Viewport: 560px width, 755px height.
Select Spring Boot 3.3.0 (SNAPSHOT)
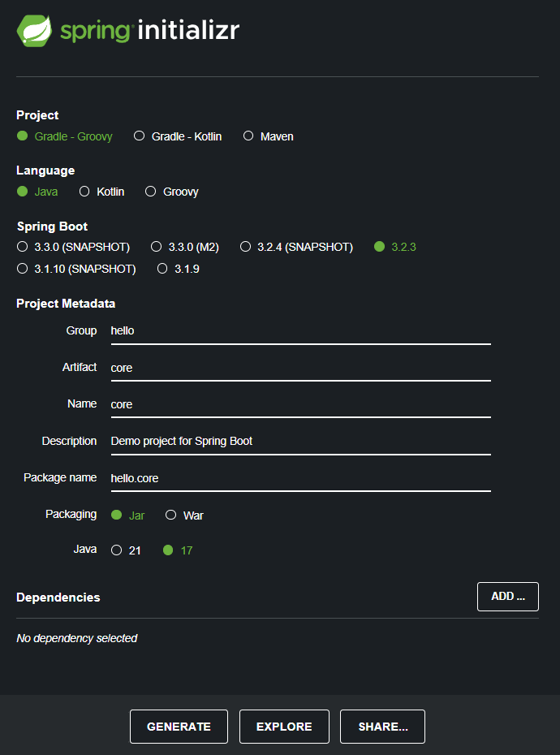tap(73, 247)
